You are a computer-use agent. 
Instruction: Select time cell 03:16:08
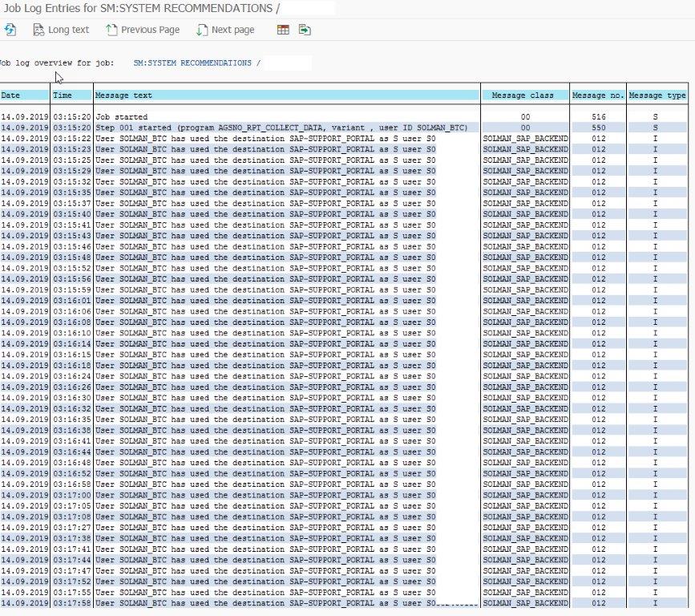72,322
